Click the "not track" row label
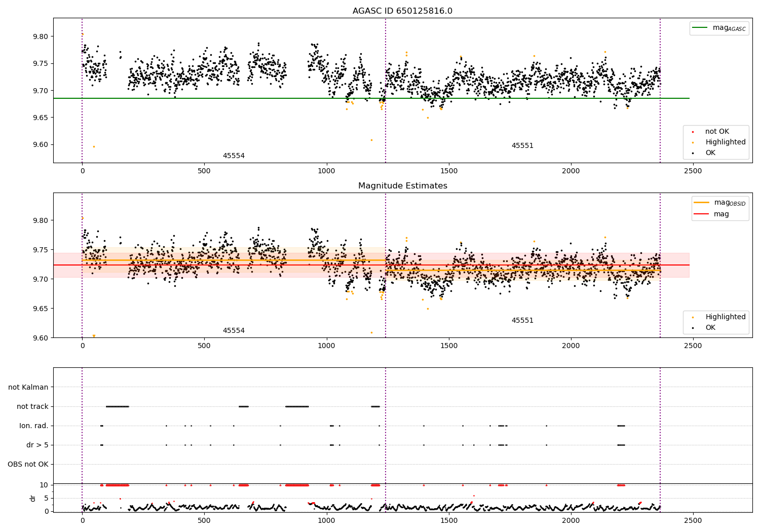This screenshot has height=532, width=760. coord(32,407)
